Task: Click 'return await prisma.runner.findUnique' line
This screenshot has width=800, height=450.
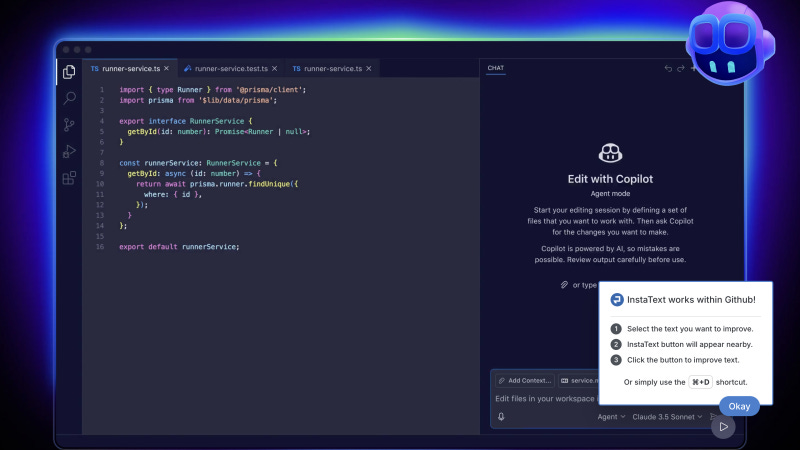Action: (x=217, y=184)
